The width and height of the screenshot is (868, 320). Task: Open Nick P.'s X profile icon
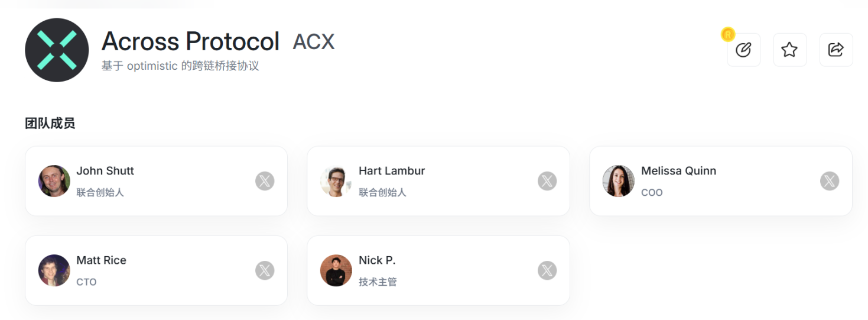pyautogui.click(x=547, y=270)
